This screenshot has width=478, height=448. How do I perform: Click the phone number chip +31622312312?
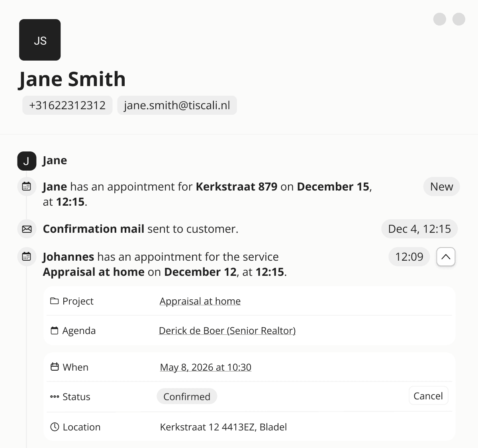[x=67, y=105]
